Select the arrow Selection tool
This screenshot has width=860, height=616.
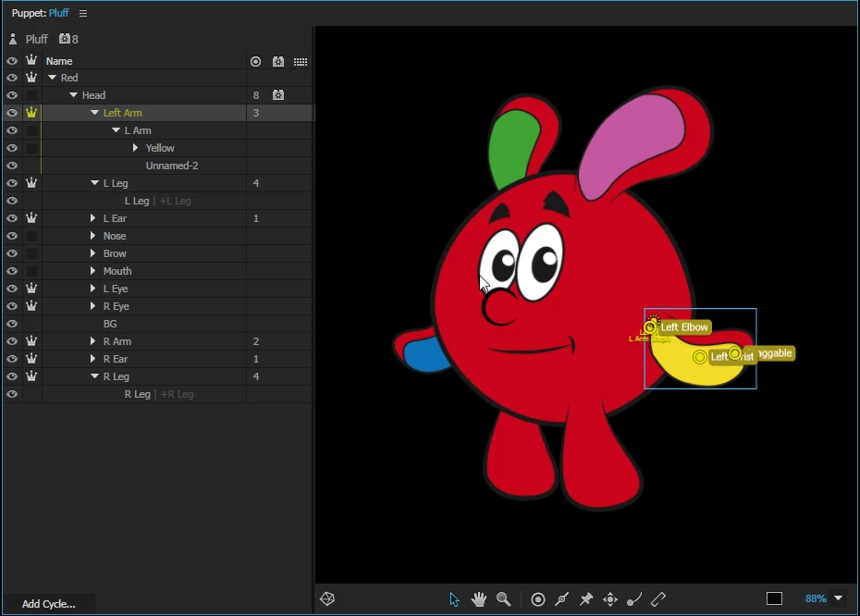[x=454, y=599]
